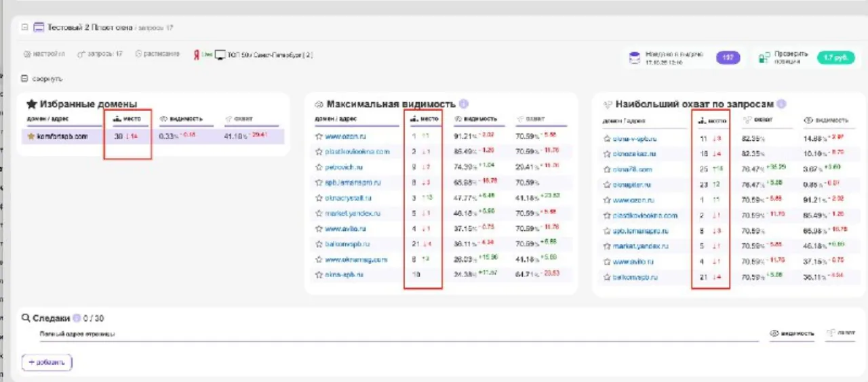Sort Избранные домены by место column
Image resolution: width=868 pixels, height=382 pixels.
(127, 119)
